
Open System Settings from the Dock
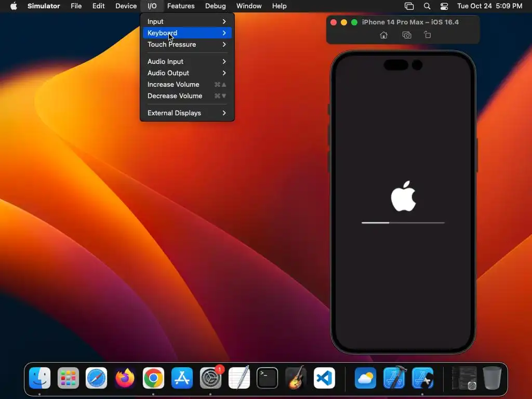(x=210, y=378)
